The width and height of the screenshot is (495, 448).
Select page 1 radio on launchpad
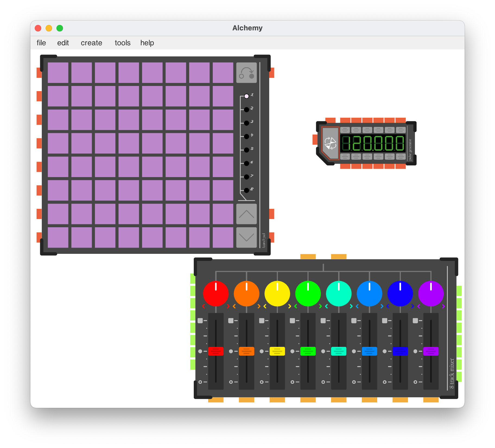coord(246,96)
